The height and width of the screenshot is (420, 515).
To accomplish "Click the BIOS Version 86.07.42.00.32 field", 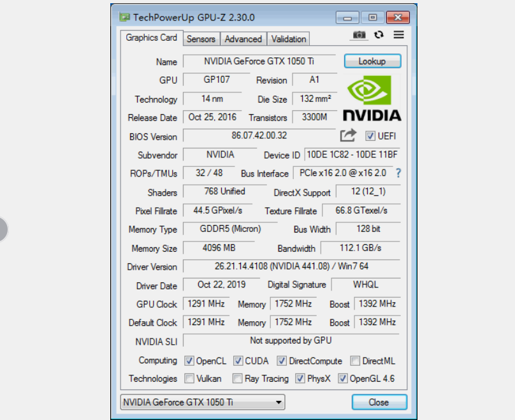I will pos(259,136).
